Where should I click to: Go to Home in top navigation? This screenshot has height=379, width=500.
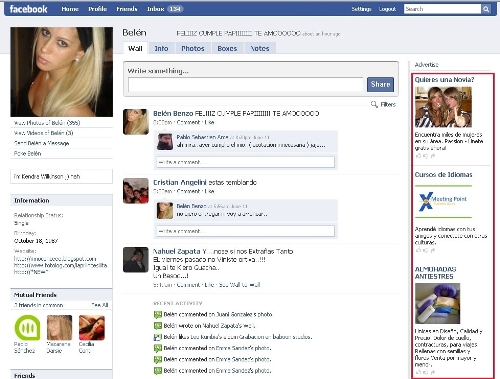coord(70,9)
